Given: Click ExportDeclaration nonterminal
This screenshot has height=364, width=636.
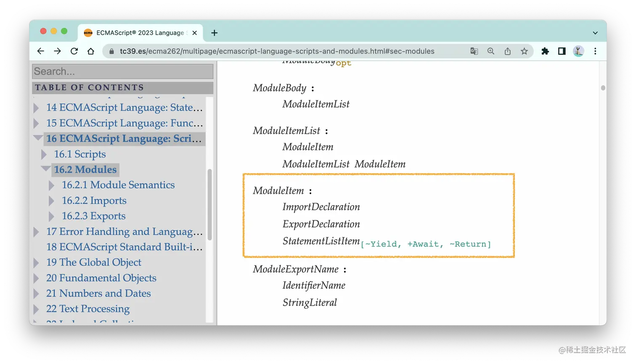Looking at the screenshot, I should (321, 224).
